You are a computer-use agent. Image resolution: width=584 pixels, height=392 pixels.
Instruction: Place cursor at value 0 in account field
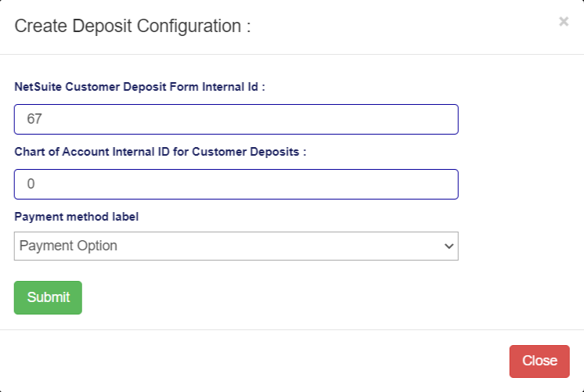click(31, 185)
